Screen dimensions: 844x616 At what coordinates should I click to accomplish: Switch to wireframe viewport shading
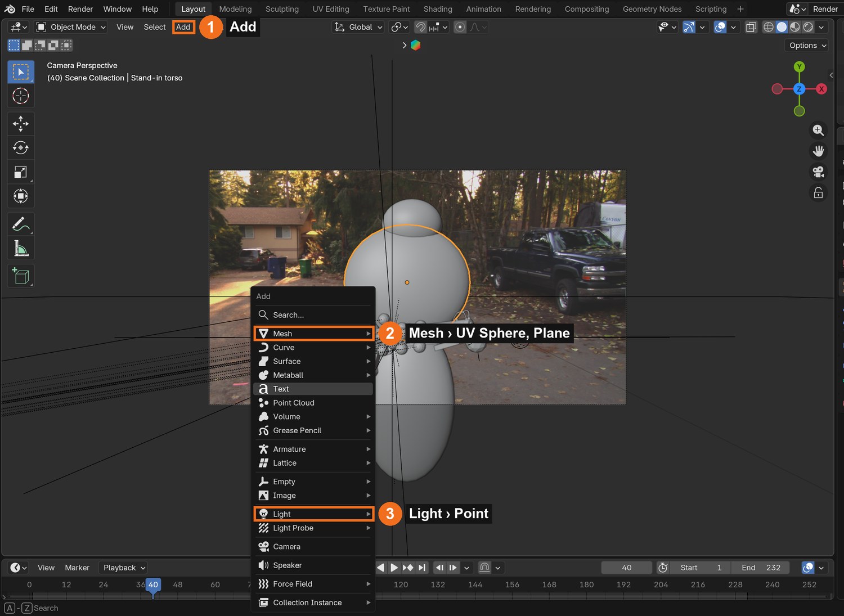click(769, 27)
